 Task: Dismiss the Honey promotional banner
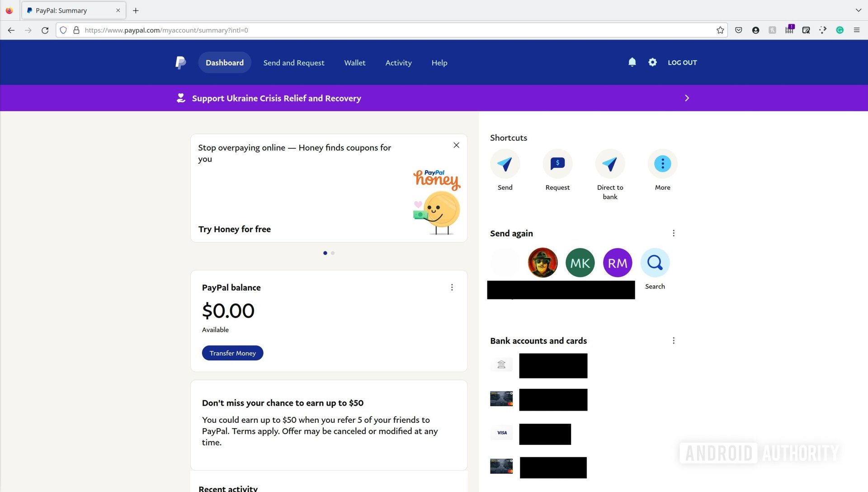(456, 145)
